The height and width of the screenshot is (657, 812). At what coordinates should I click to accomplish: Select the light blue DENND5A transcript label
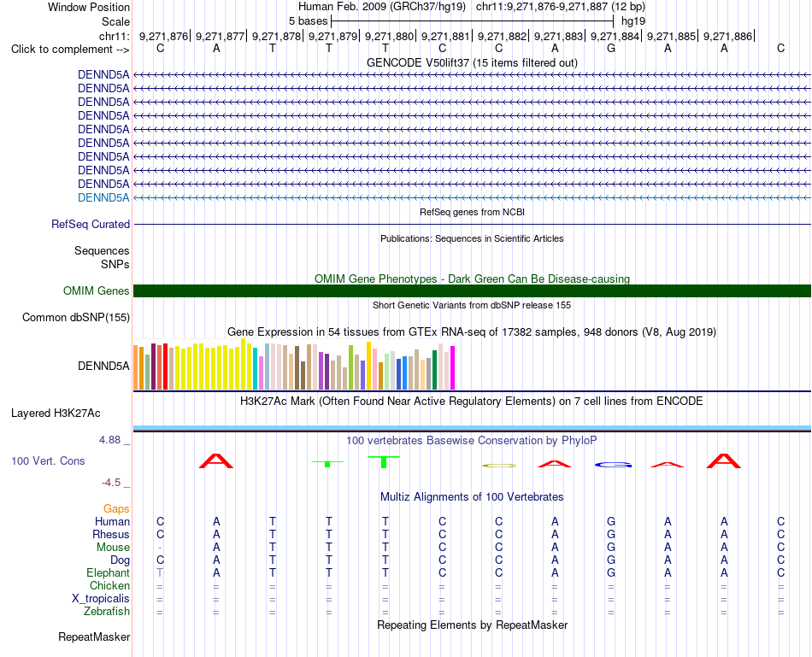[103, 197]
